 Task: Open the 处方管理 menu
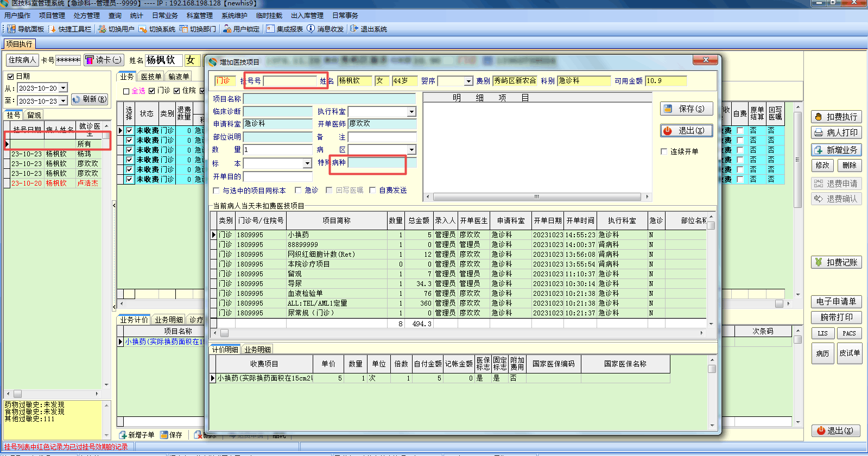87,16
